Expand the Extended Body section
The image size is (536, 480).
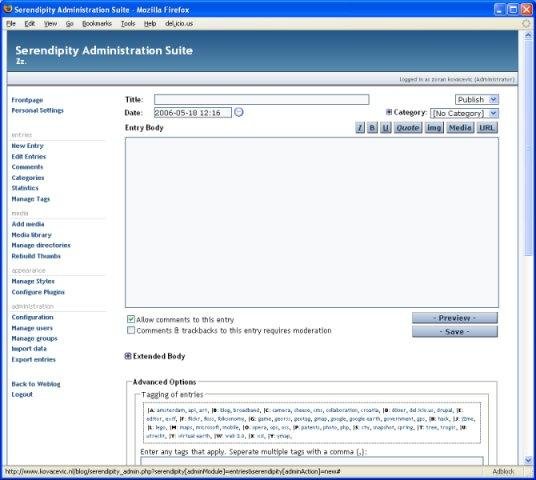tap(128, 356)
